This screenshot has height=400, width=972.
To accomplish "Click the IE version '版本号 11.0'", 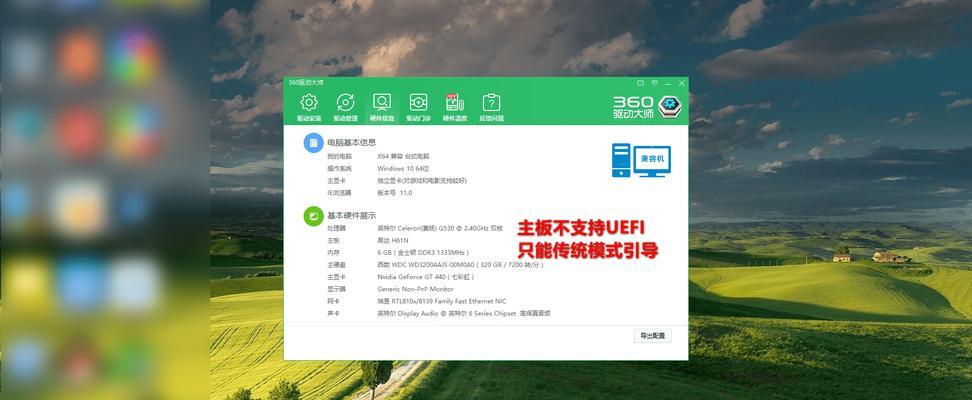I will tap(395, 193).
